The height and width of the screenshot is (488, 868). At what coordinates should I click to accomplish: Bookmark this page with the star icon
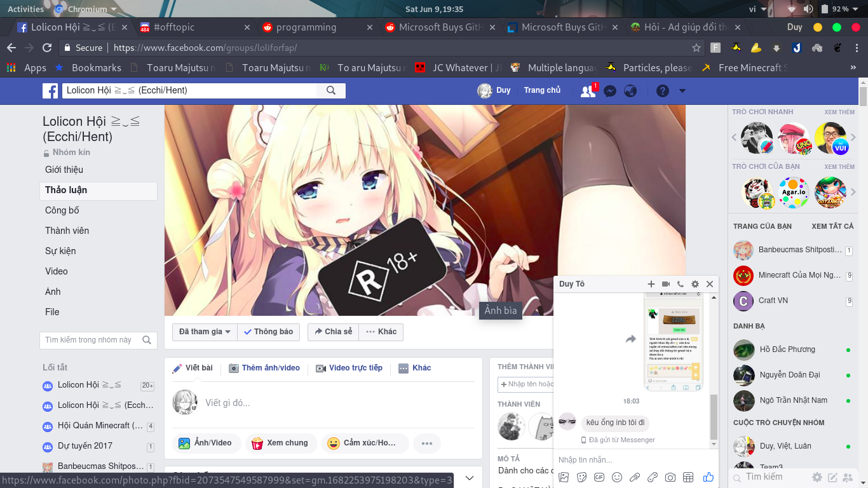point(696,48)
